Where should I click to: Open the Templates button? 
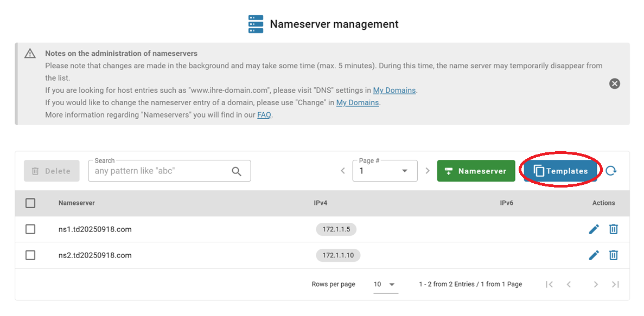[x=560, y=171]
